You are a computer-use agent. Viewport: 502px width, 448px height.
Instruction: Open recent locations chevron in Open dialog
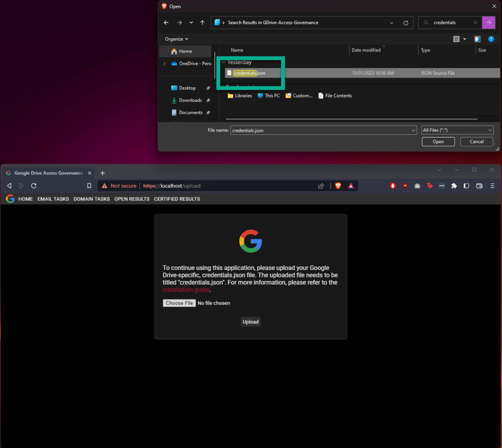coord(191,23)
